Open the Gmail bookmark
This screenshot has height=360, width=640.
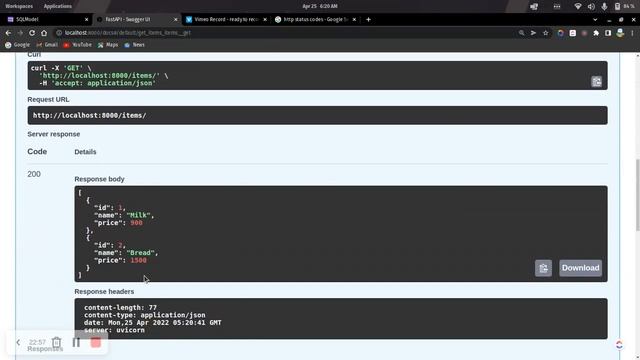47,45
